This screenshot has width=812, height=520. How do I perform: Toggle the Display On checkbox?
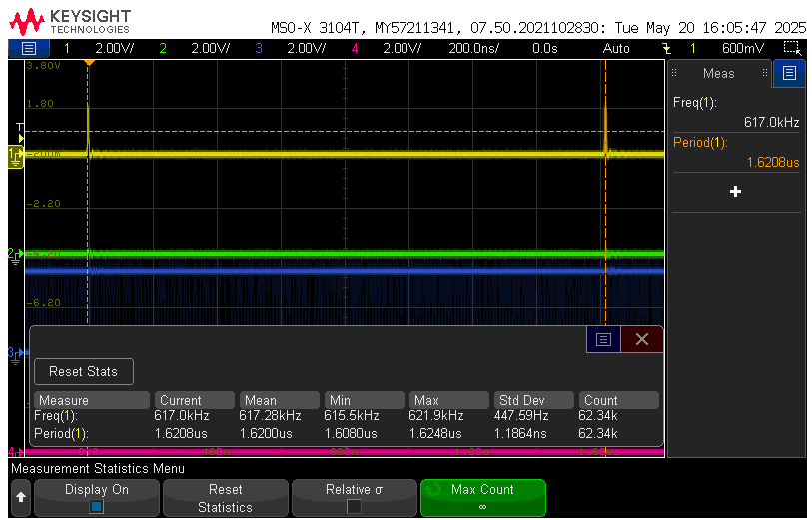click(x=97, y=507)
